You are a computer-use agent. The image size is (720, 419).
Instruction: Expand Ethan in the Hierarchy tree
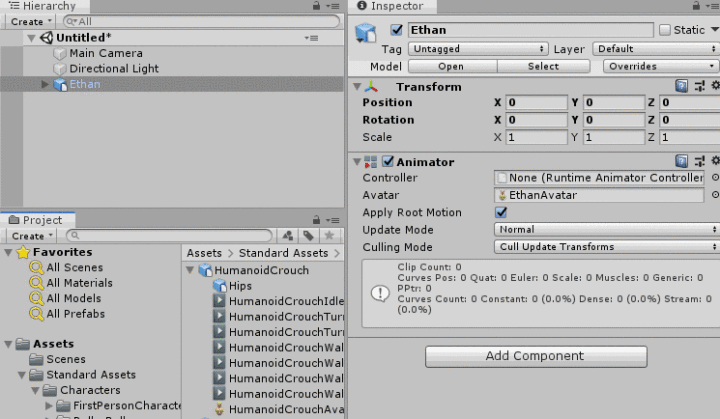click(44, 85)
